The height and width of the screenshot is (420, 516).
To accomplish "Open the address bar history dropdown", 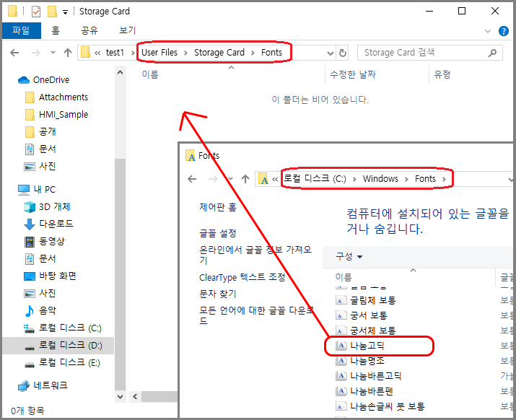I will point(330,53).
